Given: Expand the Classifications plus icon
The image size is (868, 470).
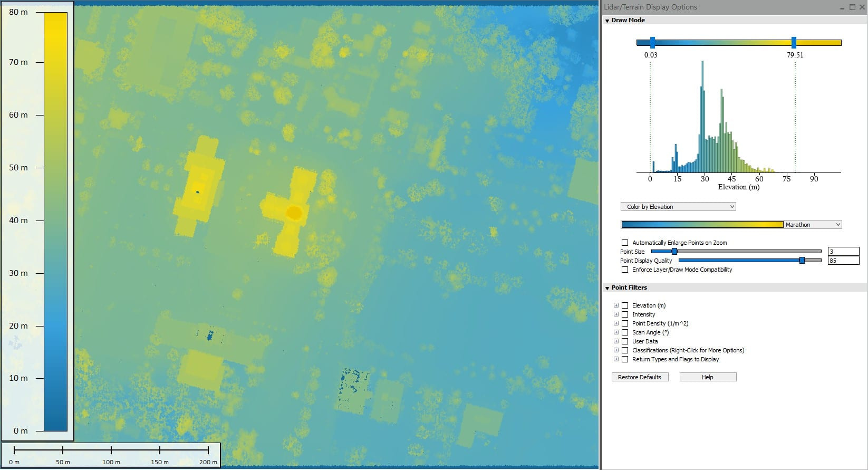Looking at the screenshot, I should (616, 350).
